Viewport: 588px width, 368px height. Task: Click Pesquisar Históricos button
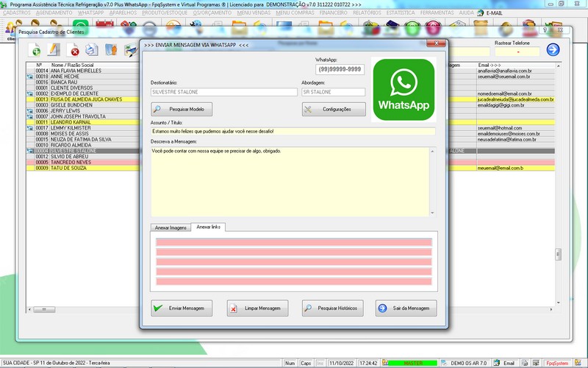point(333,308)
